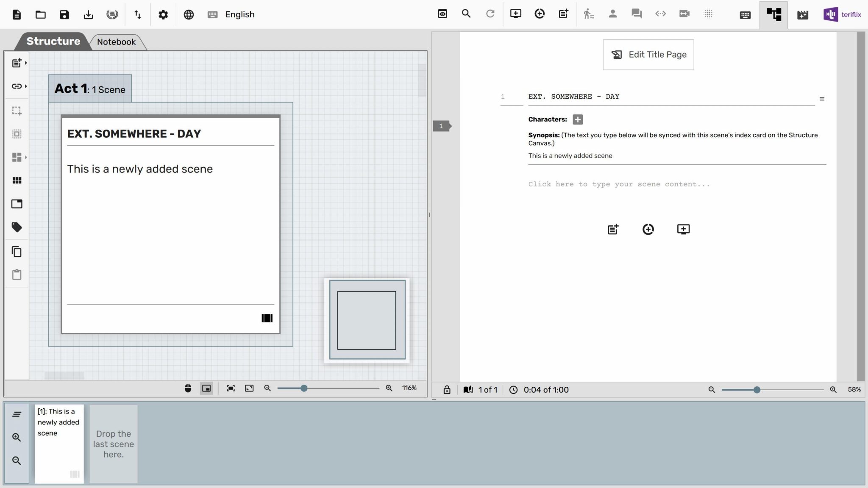Select the tag icon in the left sidebar
This screenshot has width=868, height=488.
click(x=17, y=227)
